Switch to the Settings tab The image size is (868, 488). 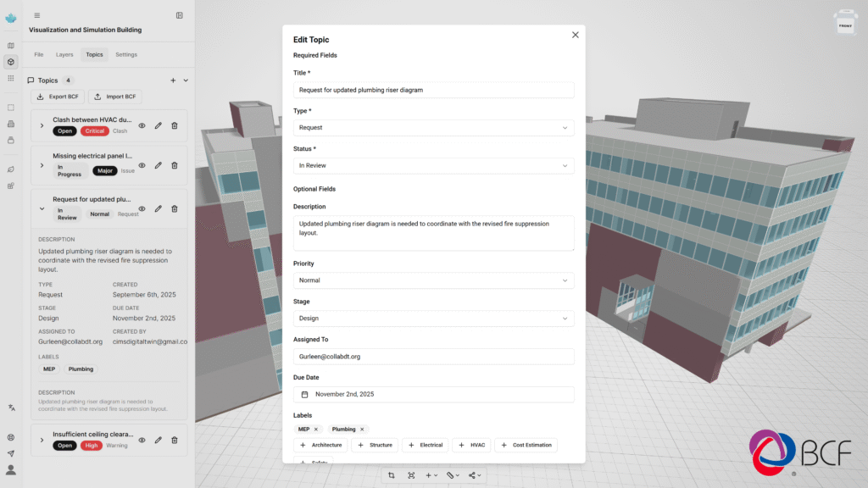click(x=125, y=53)
